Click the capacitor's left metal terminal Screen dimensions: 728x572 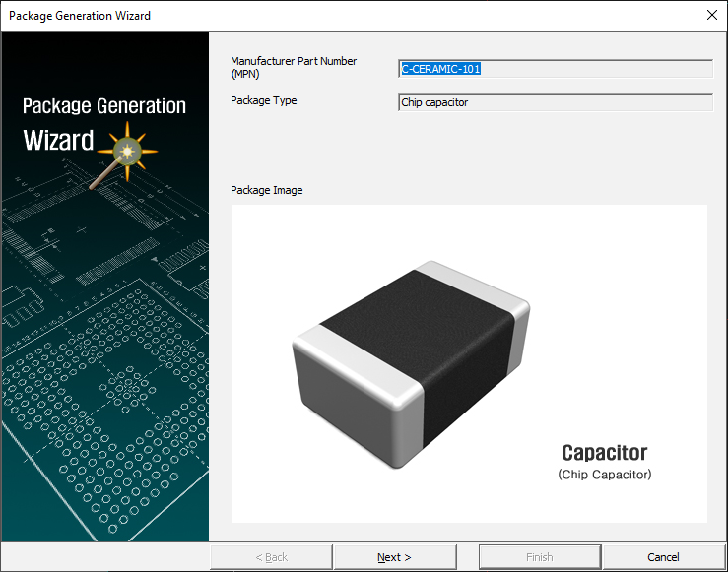[345, 394]
